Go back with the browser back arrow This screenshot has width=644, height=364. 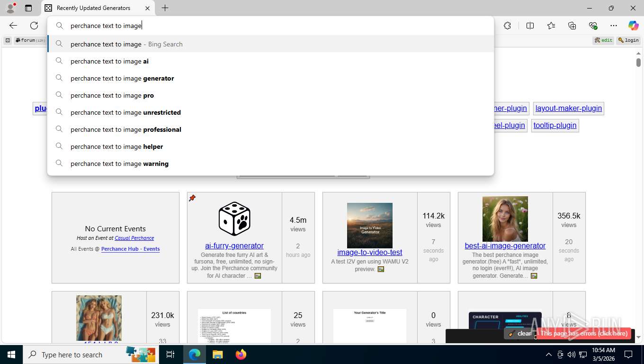[x=13, y=26]
